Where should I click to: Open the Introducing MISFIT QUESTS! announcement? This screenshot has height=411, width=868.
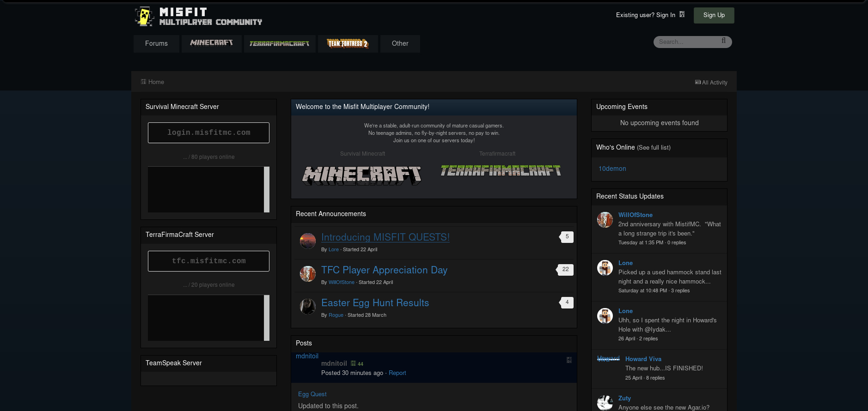tap(385, 237)
